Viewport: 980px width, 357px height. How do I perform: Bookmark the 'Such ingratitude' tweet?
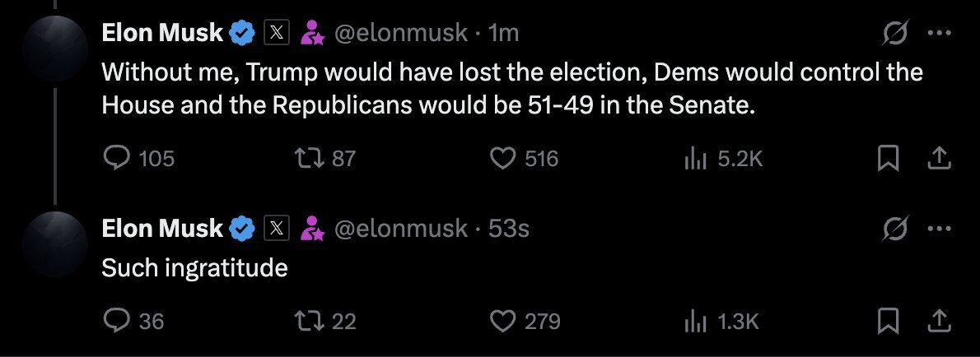(888, 321)
